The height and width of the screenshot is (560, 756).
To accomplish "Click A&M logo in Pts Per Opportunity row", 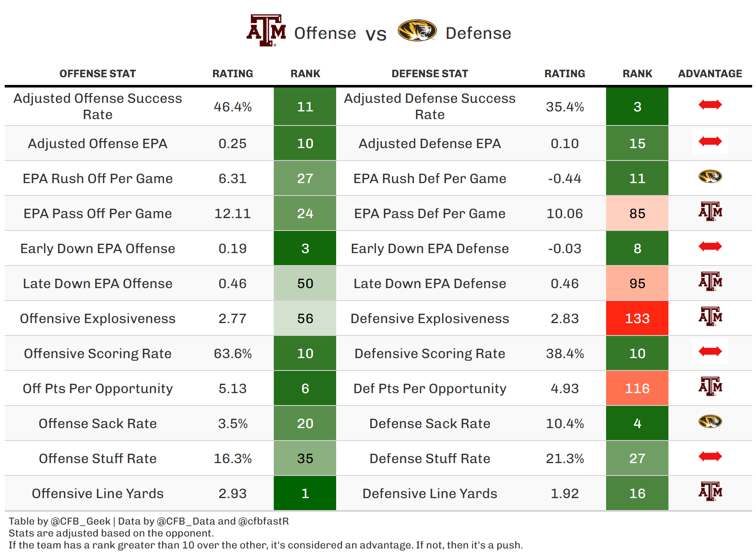I will pyautogui.click(x=710, y=386).
